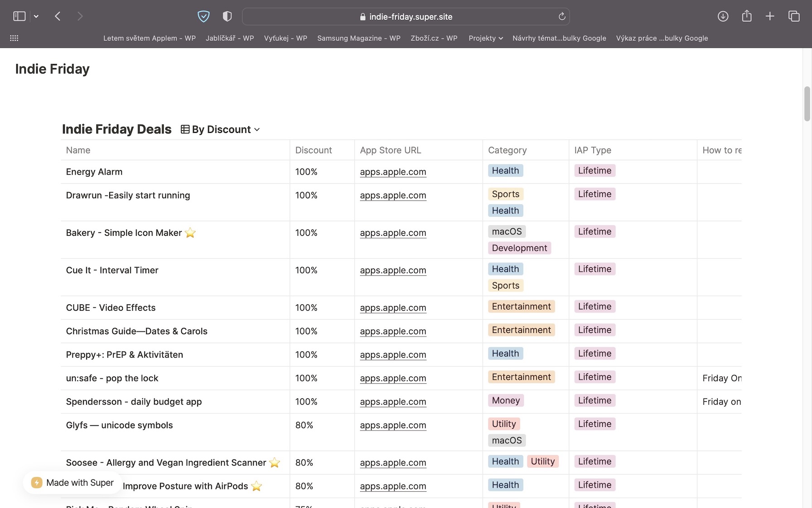Go back to the previous page
The height and width of the screenshot is (508, 812).
(58, 16)
